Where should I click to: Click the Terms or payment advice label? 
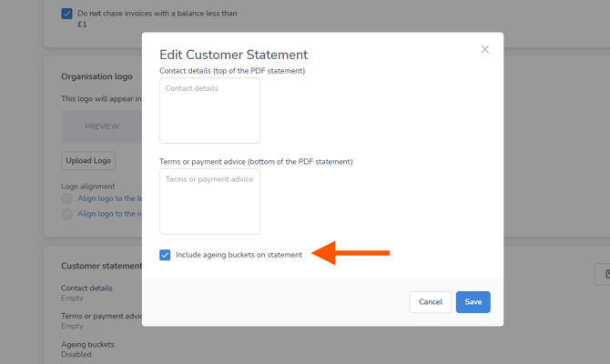click(x=256, y=162)
